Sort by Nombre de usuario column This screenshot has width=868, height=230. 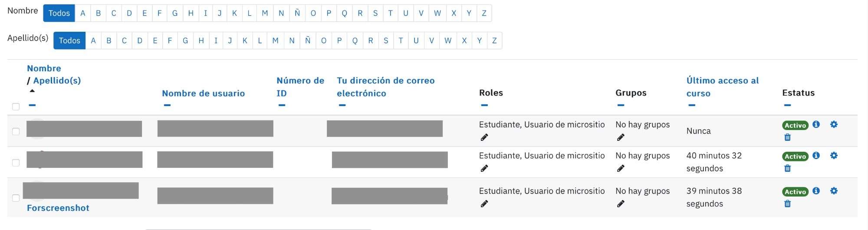click(203, 93)
